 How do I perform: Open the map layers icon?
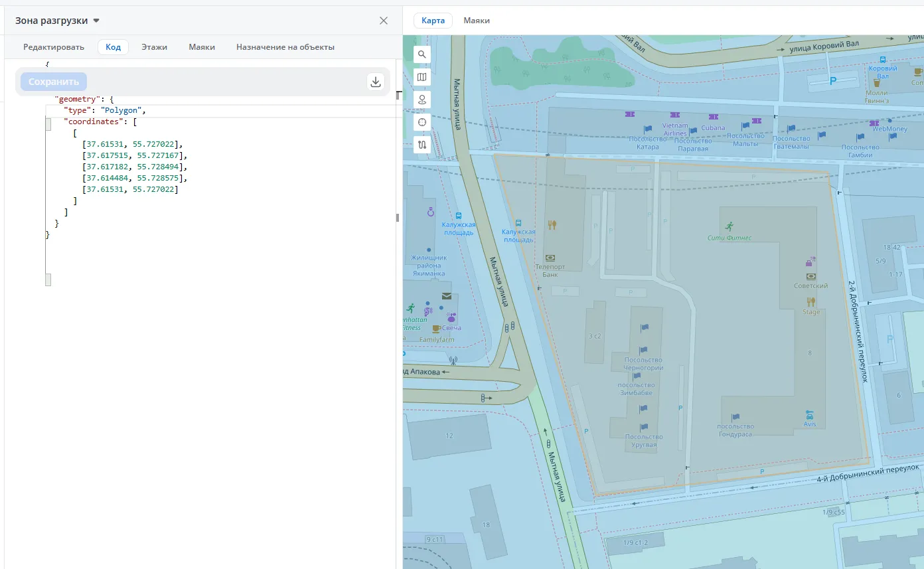click(x=422, y=77)
